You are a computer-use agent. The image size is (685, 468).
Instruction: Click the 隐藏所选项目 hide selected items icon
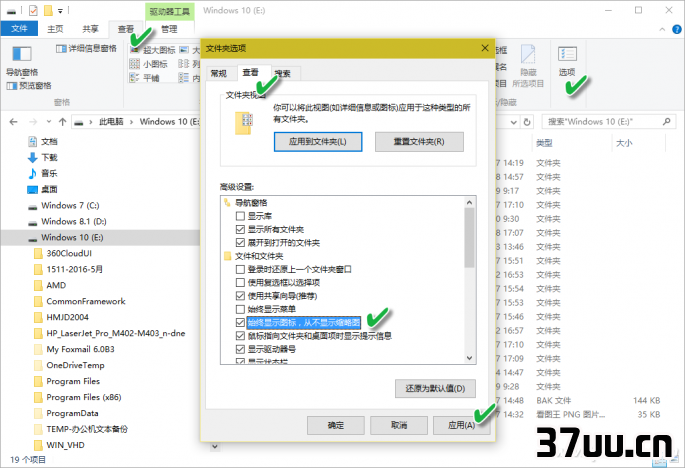point(528,66)
